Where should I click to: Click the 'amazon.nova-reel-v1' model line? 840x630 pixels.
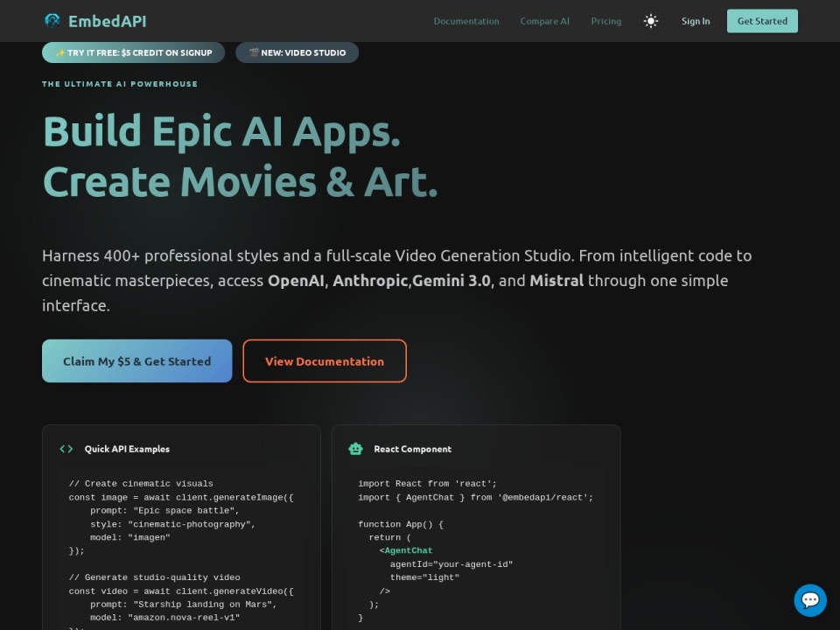click(x=164, y=617)
